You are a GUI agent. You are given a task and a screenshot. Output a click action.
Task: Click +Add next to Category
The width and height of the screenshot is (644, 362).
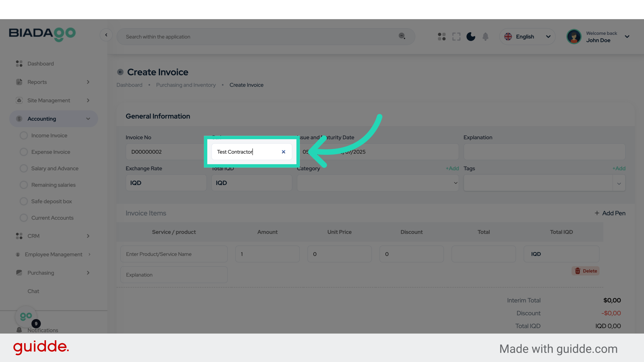pyautogui.click(x=452, y=169)
